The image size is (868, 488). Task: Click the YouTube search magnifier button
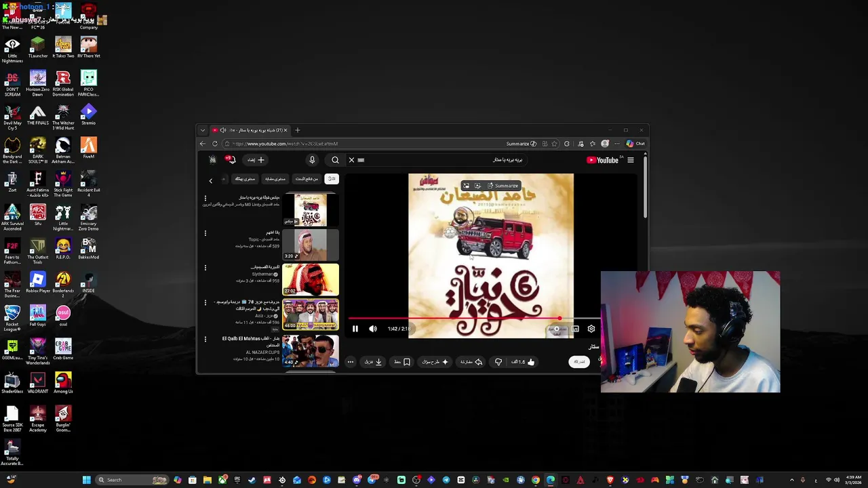click(x=335, y=160)
